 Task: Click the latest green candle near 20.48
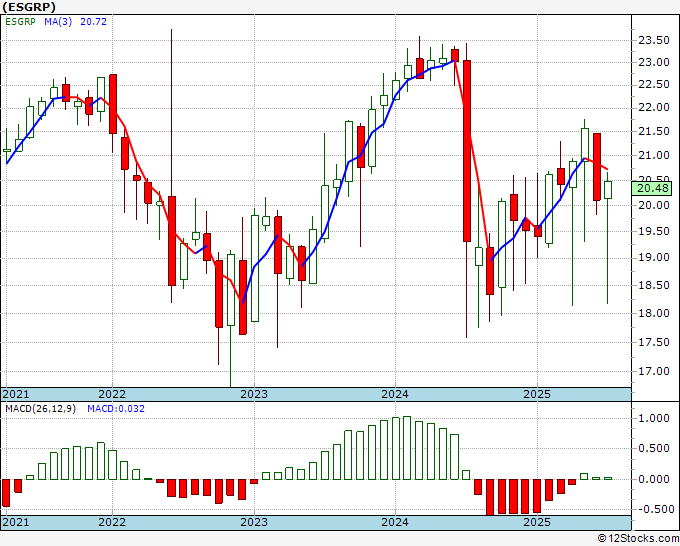click(608, 190)
